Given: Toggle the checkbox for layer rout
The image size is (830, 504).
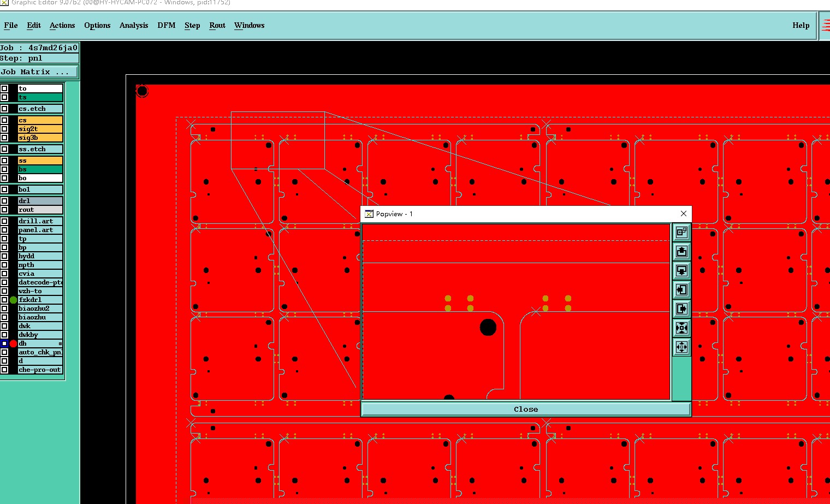Looking at the screenshot, I should click(4, 210).
